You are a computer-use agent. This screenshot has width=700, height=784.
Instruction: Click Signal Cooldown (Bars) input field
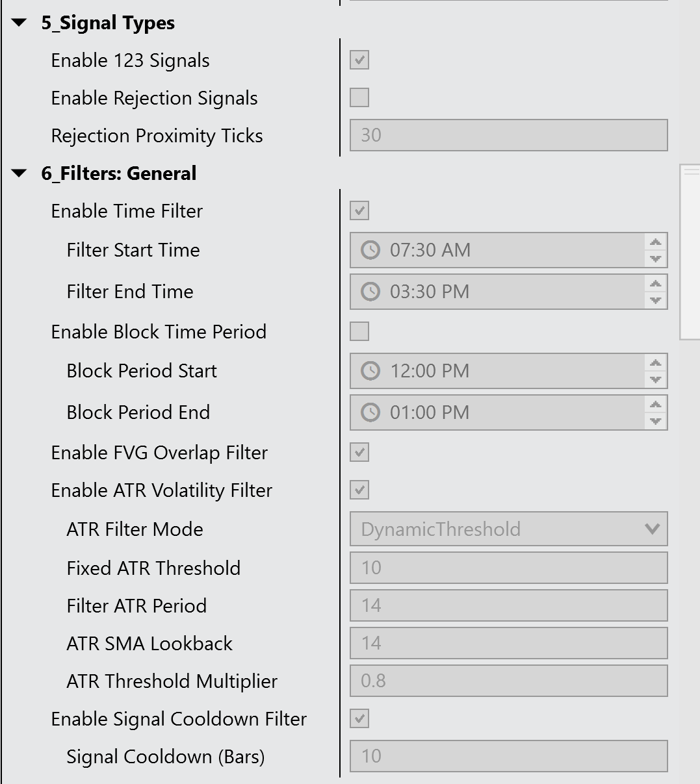[x=508, y=757]
